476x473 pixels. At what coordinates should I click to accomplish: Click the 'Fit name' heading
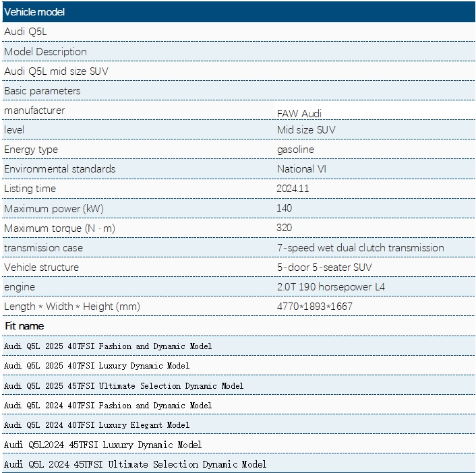coord(24,326)
